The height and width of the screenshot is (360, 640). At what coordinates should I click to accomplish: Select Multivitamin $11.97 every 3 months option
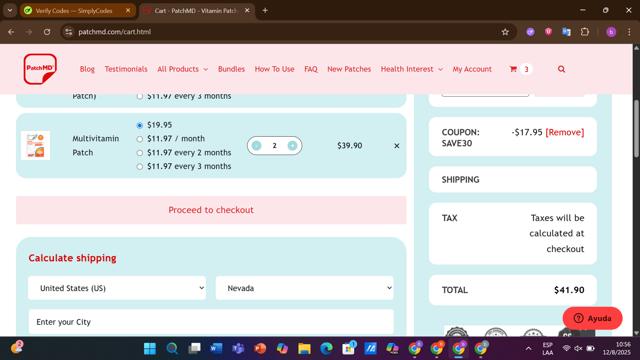[x=140, y=167]
